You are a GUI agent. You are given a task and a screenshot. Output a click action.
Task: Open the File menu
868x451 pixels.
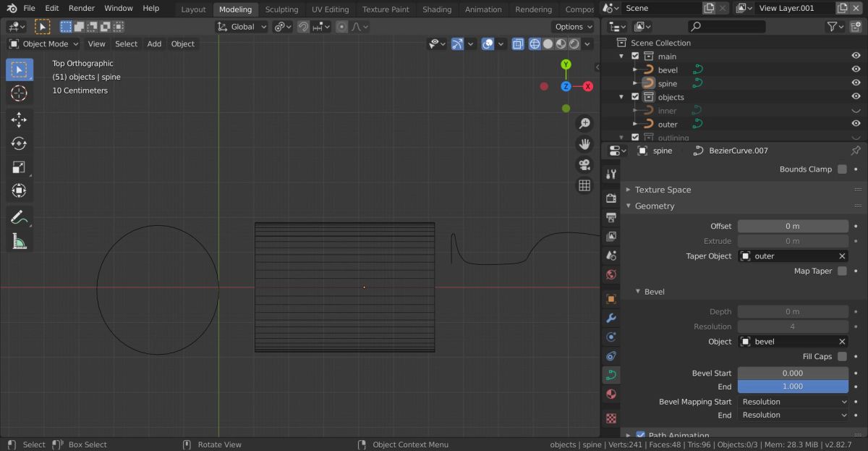[29, 8]
